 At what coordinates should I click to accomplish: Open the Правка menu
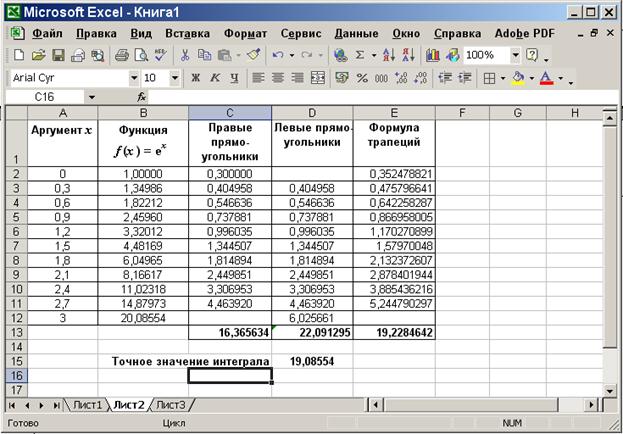click(x=96, y=34)
